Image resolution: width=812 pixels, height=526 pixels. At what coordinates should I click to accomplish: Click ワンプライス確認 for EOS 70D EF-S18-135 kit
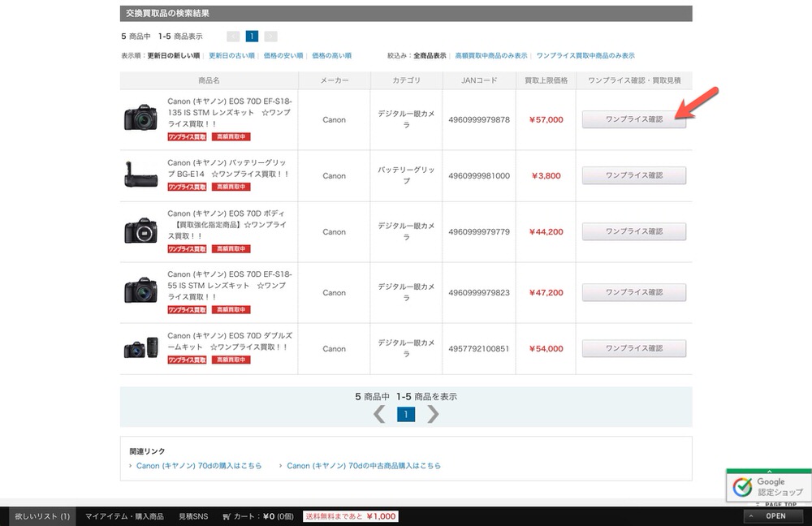point(634,119)
